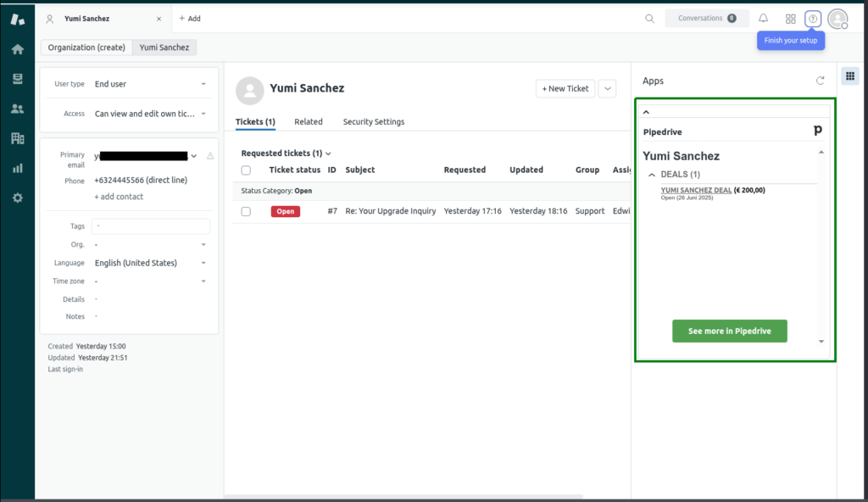The image size is (868, 502).
Task: Open the Time zone dropdown
Action: point(150,282)
